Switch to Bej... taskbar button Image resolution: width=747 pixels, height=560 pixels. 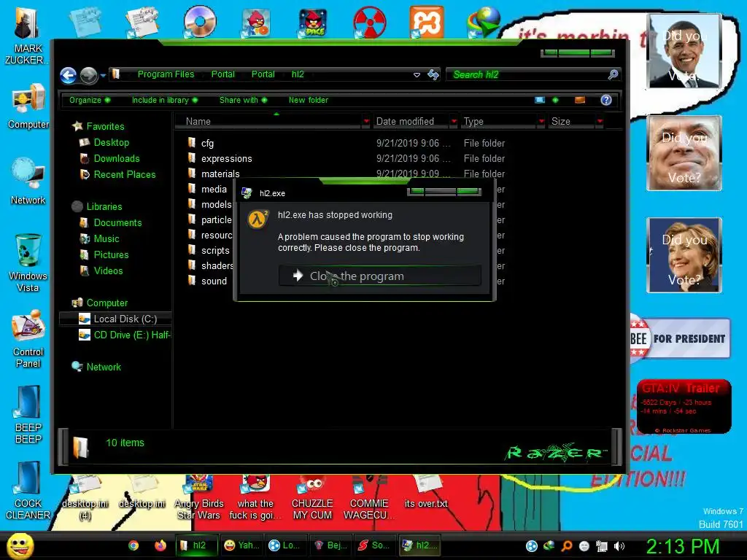point(330,545)
